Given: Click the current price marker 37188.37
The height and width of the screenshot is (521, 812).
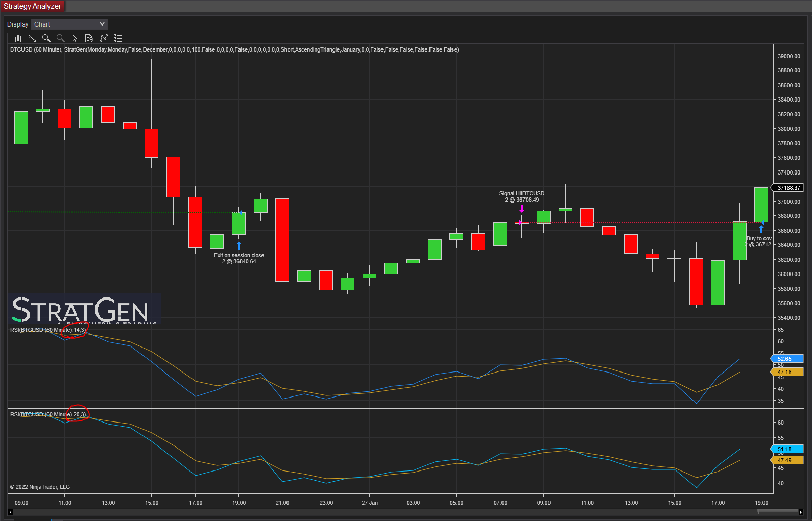Looking at the screenshot, I should (x=787, y=188).
